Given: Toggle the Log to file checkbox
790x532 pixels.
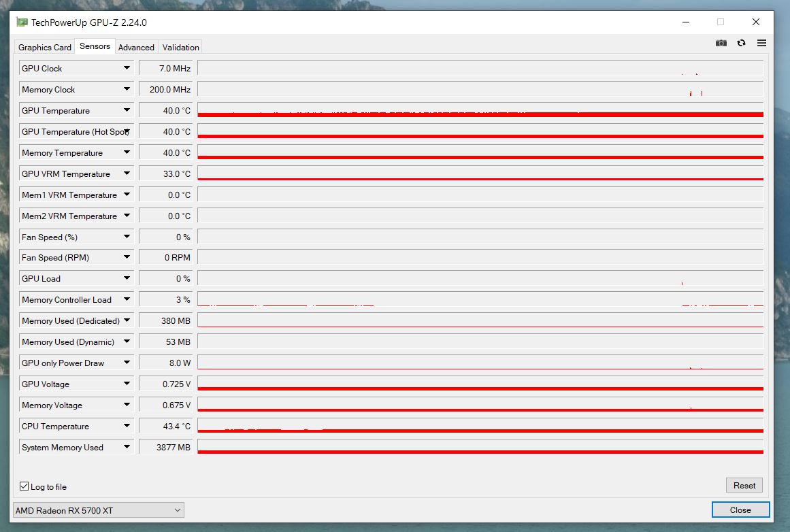Looking at the screenshot, I should (24, 486).
